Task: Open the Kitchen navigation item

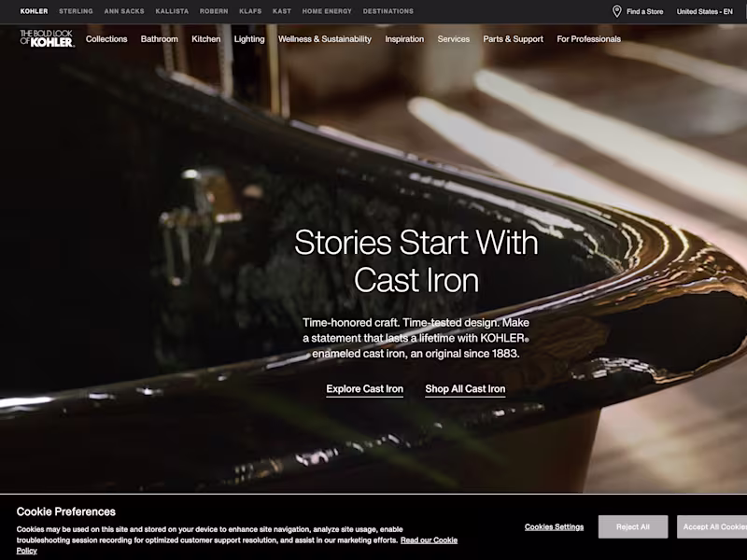Action: pyautogui.click(x=205, y=39)
